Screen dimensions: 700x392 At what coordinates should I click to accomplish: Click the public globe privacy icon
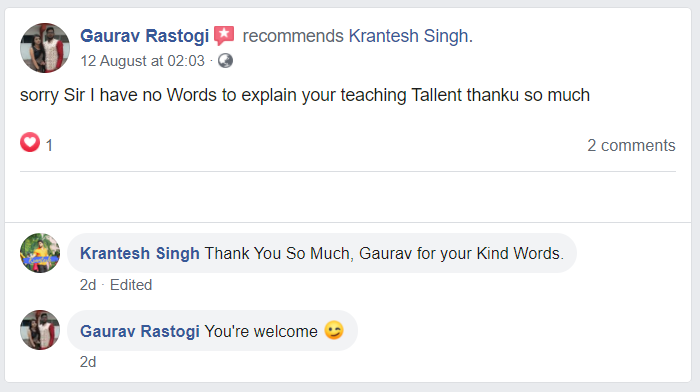point(225,61)
